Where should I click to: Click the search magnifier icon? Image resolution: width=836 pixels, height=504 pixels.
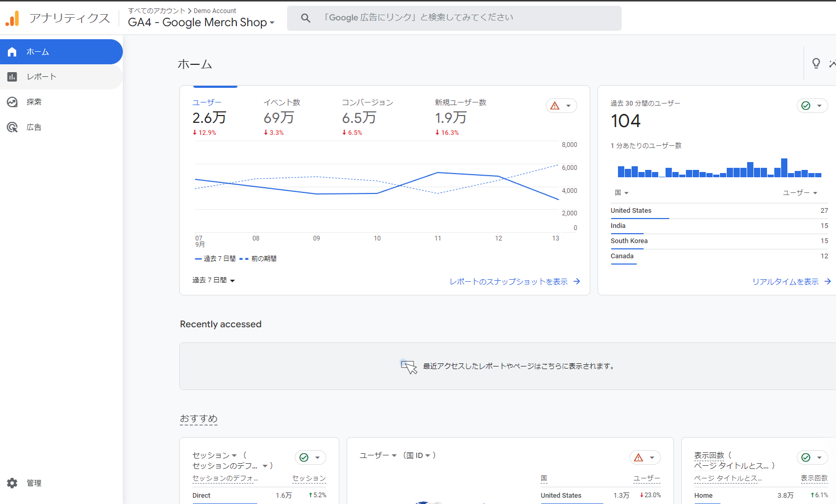click(306, 18)
